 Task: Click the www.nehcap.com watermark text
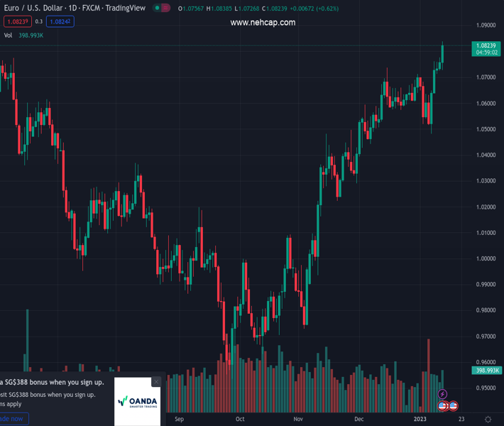[x=263, y=23]
